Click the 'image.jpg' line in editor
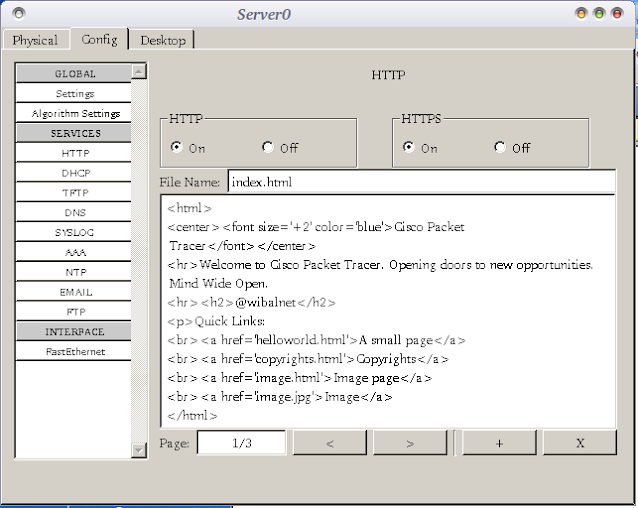 pyautogui.click(x=280, y=397)
